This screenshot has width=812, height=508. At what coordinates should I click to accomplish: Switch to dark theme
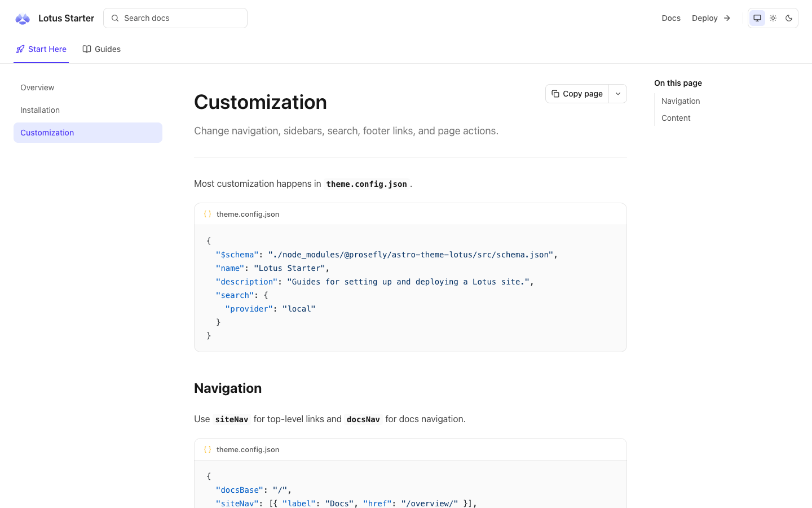click(789, 18)
